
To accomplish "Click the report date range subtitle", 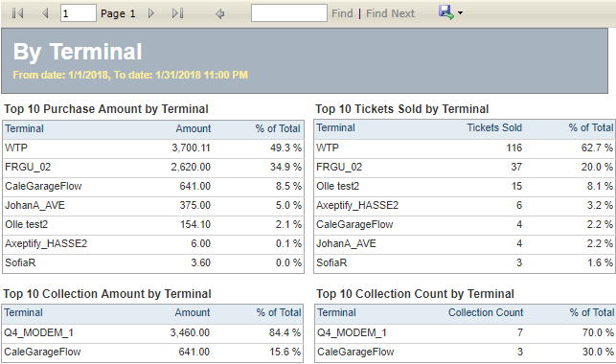I will [130, 75].
